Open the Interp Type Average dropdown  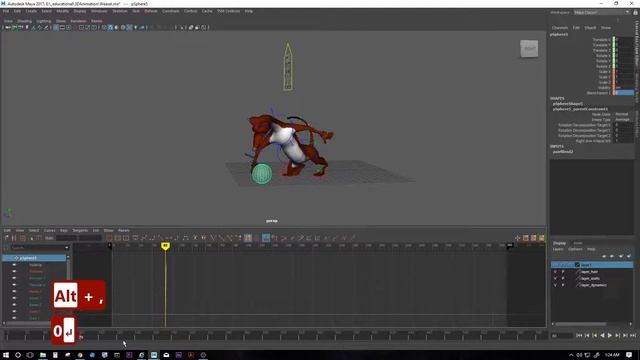(x=624, y=120)
